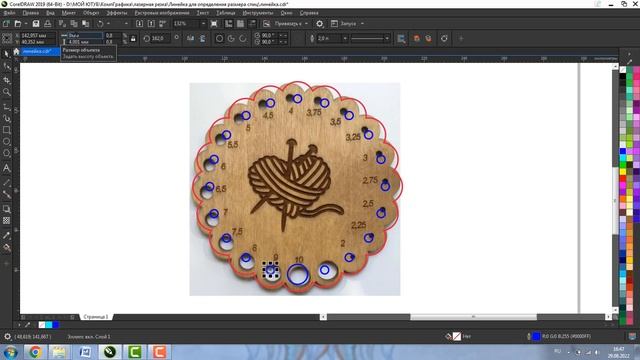640x360 pixels.
Task: Open the Bitmaps menu
Action: tap(162, 13)
